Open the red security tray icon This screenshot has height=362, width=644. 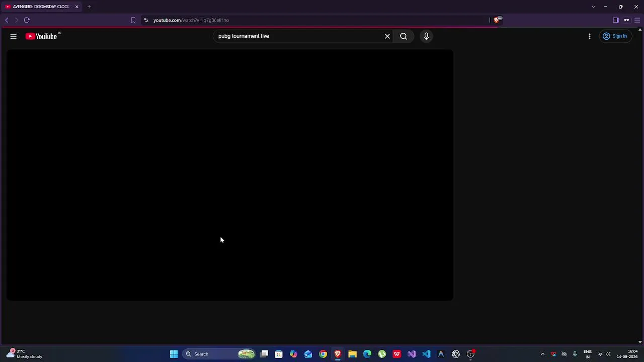(x=553, y=354)
